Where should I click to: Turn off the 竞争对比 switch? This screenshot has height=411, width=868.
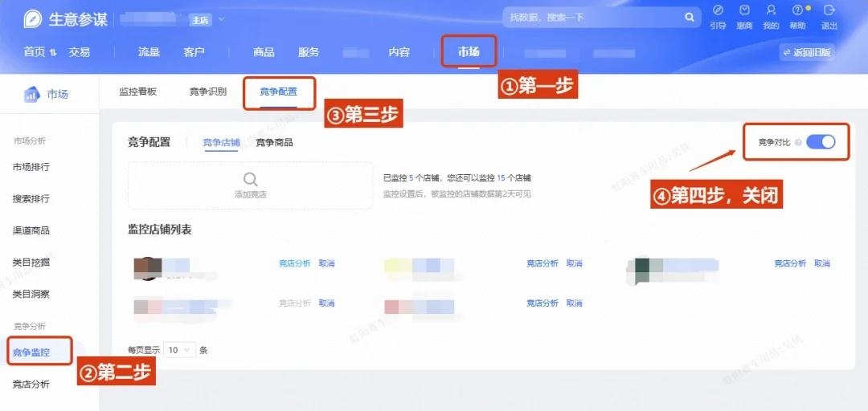click(821, 142)
